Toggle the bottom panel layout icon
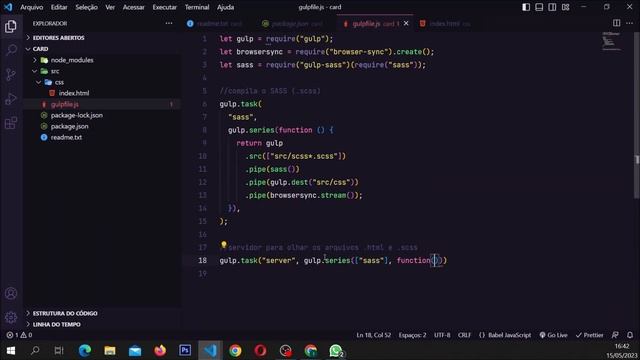Image resolution: width=640 pixels, height=360 pixels. (x=539, y=7)
